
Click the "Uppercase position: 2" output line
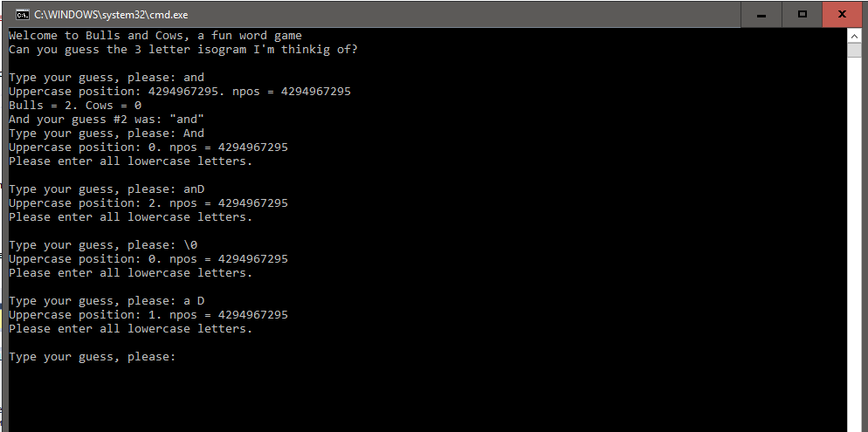tap(148, 203)
